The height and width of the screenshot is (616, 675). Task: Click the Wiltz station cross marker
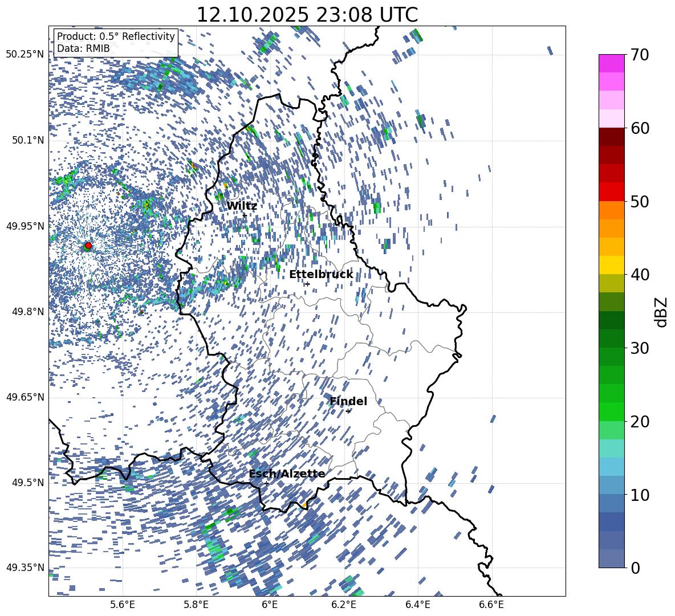click(x=245, y=215)
